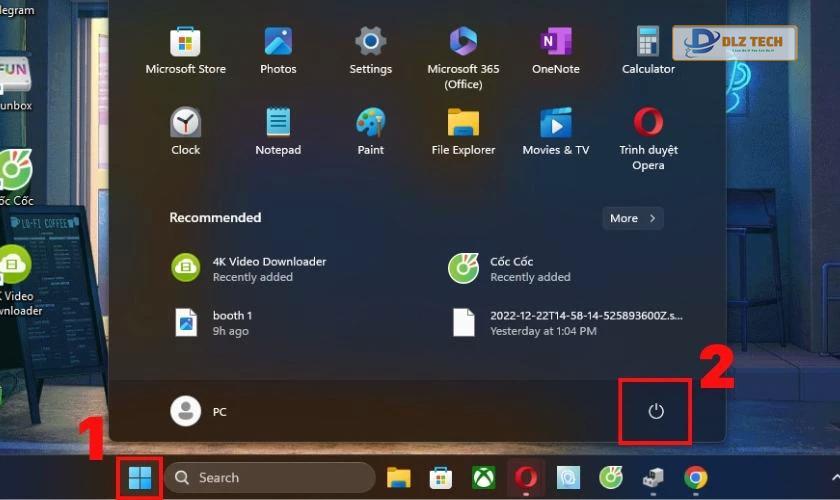Open Trình duyệt Opera pinned app
The image size is (840, 500).
point(648,139)
